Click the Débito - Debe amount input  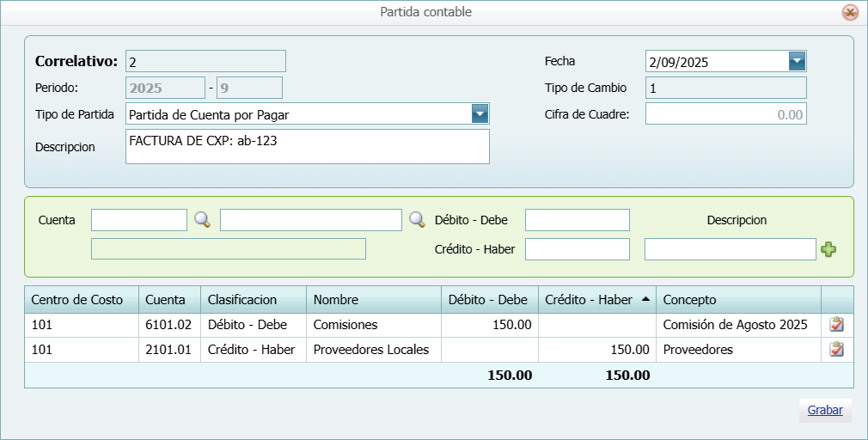[x=578, y=220]
